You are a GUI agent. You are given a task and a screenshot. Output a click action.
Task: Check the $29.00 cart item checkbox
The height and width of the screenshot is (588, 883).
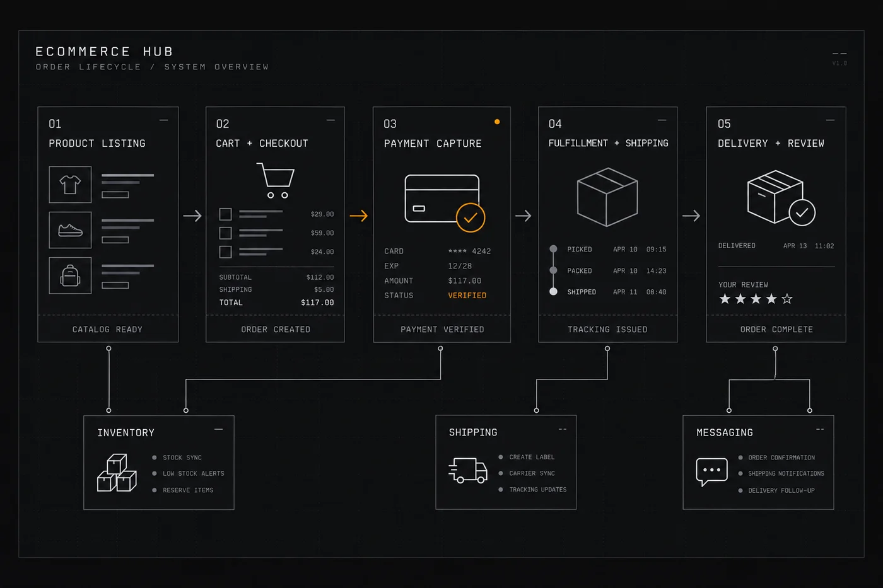click(x=225, y=214)
